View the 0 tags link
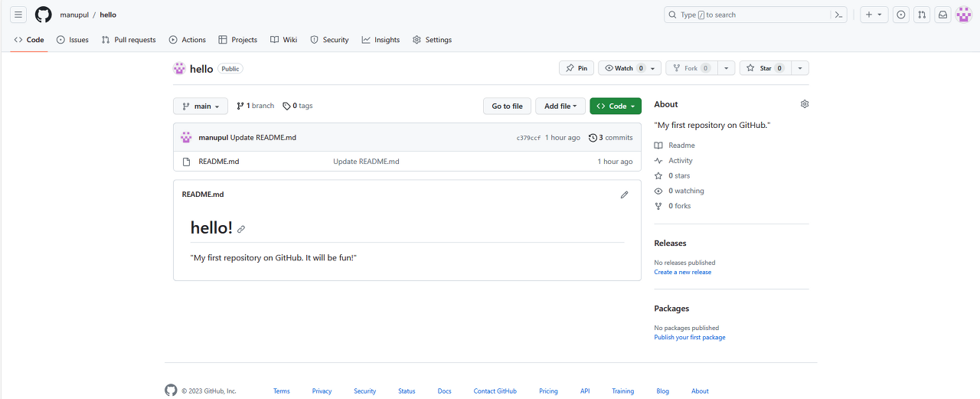Image resolution: width=980 pixels, height=399 pixels. pyautogui.click(x=298, y=106)
